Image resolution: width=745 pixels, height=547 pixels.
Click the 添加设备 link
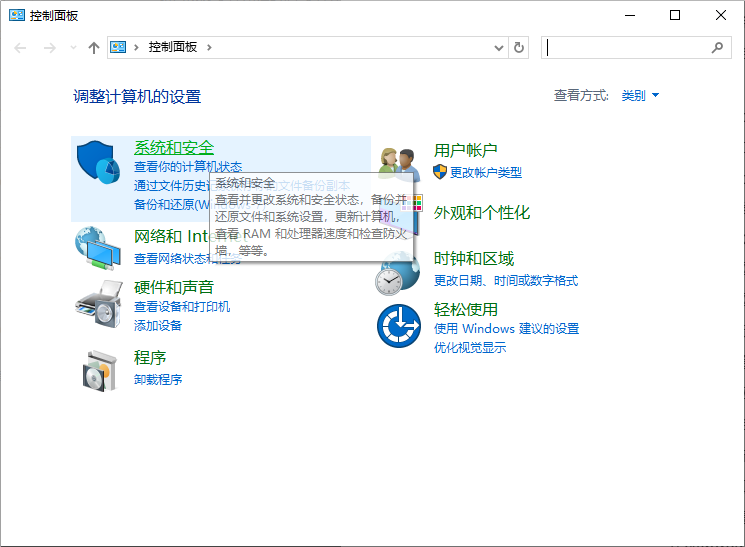(x=158, y=326)
